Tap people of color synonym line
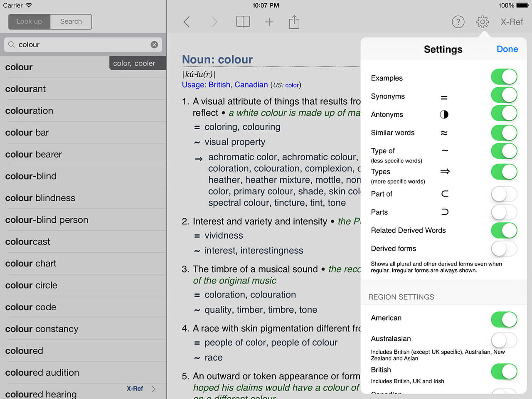This screenshot has height=399, width=532. click(271, 342)
